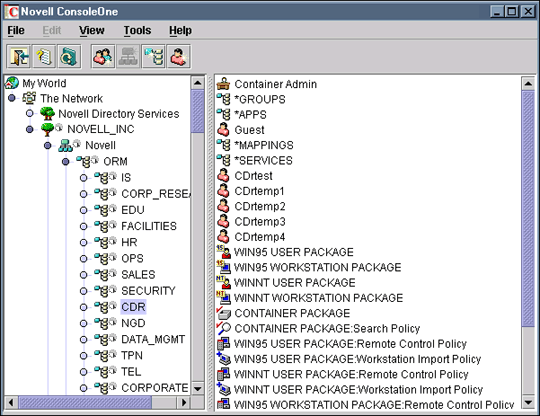Click the new organizational unit toolbar icon
This screenshot has width=540, height=416.
pos(154,56)
